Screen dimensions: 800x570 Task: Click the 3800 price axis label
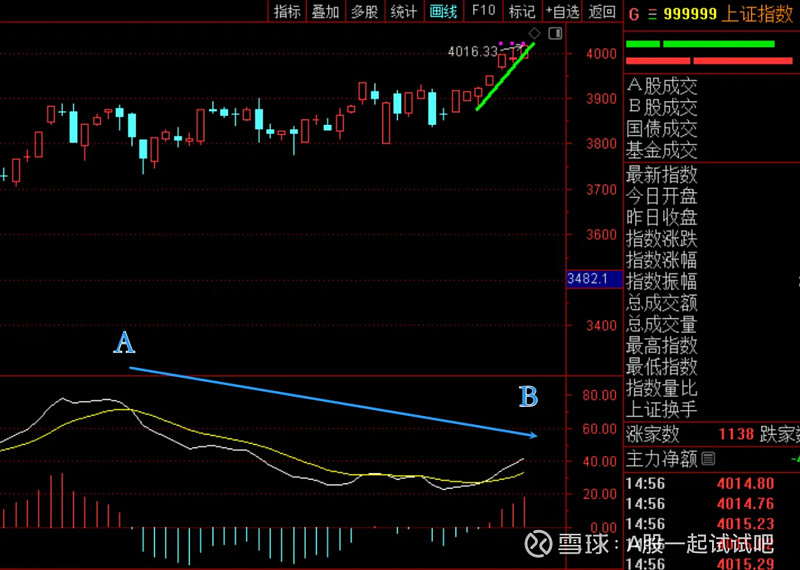[x=602, y=144]
